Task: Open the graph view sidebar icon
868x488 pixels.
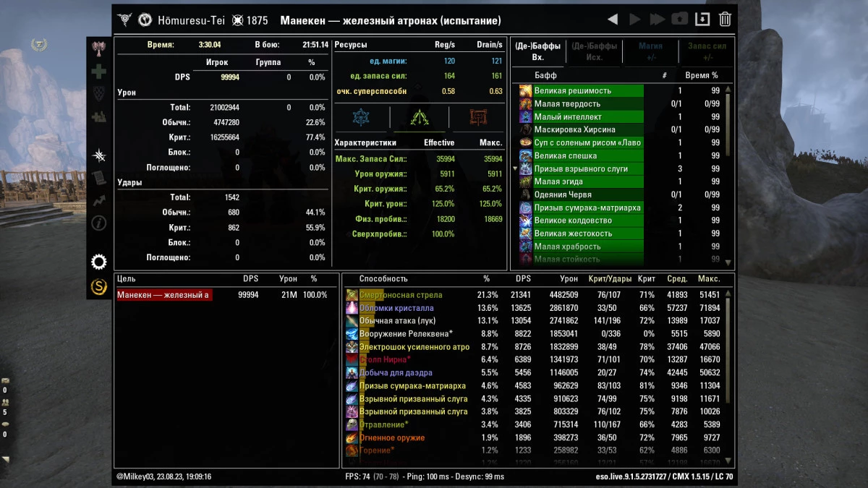Action: click(99, 200)
